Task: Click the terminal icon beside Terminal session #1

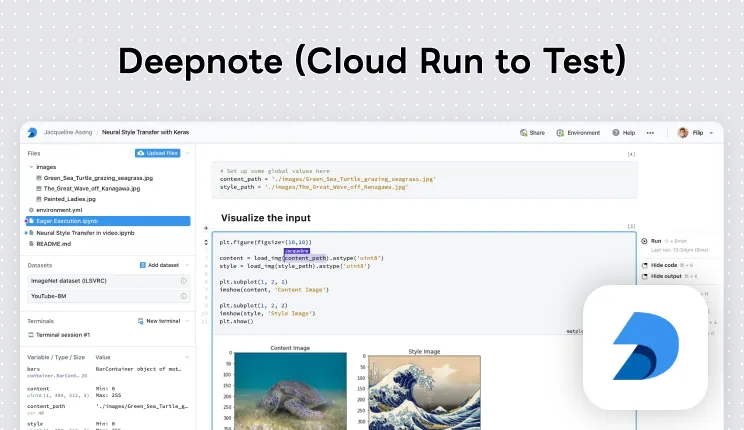Action: (x=31, y=335)
